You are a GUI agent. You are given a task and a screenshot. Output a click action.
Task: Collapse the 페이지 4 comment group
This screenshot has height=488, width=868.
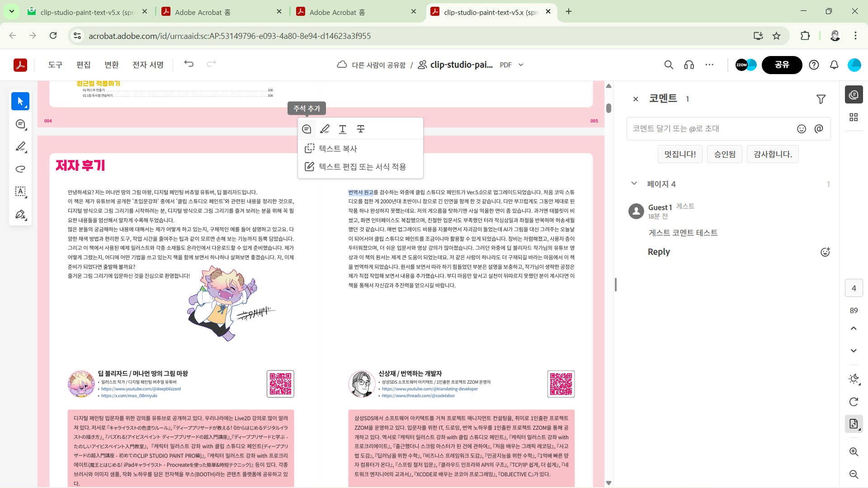tap(634, 183)
